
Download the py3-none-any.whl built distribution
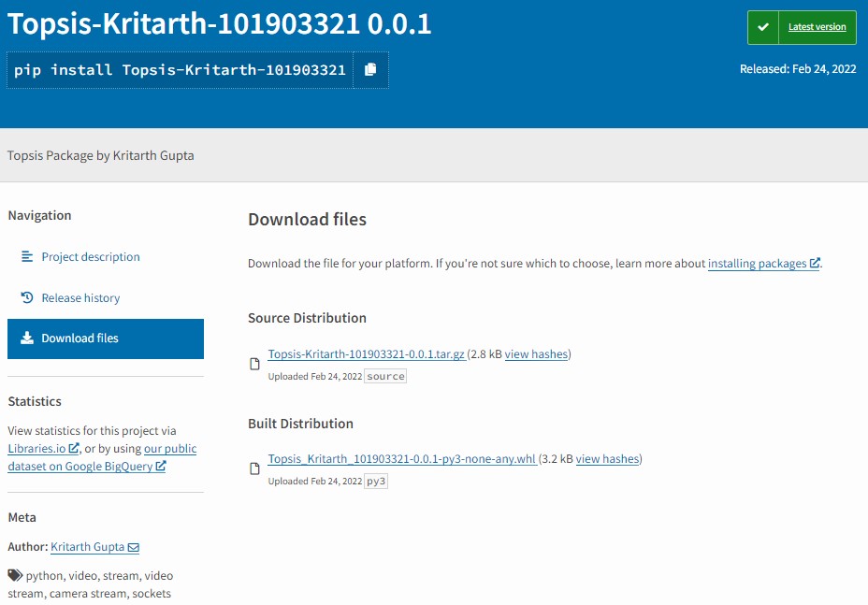point(402,459)
